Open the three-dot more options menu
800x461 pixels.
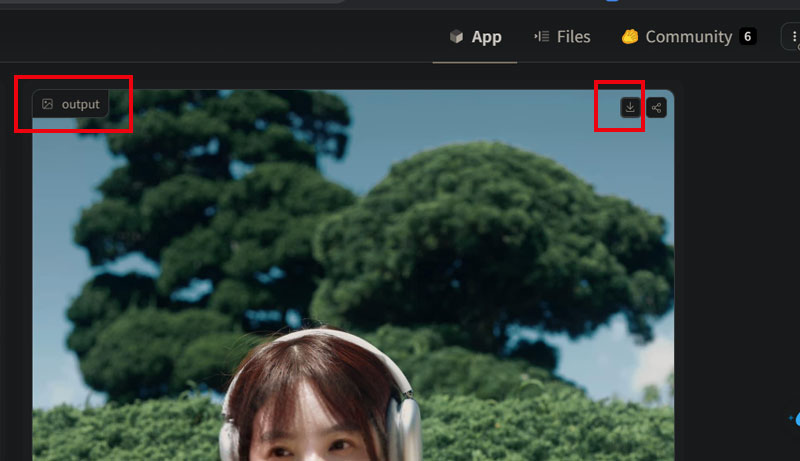pyautogui.click(x=795, y=37)
